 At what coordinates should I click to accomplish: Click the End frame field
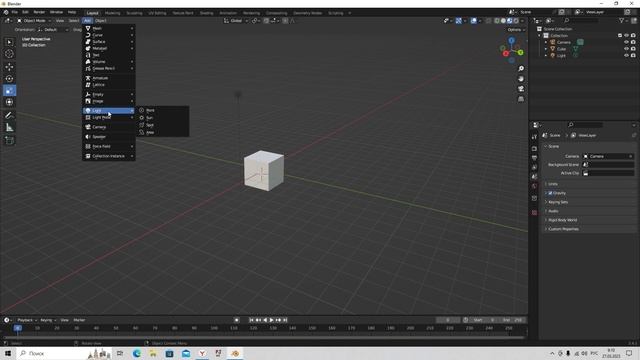click(513, 320)
